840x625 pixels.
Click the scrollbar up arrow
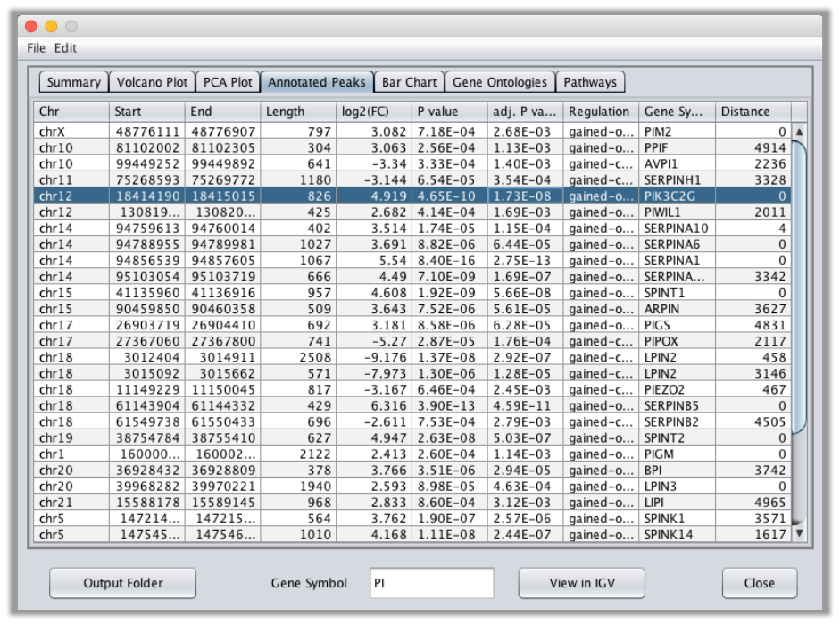click(x=799, y=131)
